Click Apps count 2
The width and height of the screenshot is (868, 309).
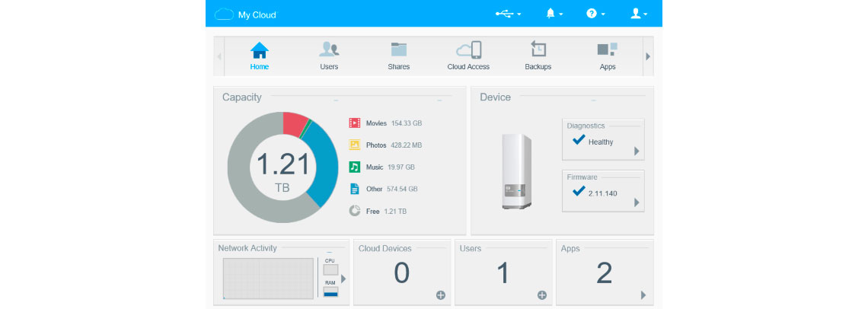click(x=605, y=273)
